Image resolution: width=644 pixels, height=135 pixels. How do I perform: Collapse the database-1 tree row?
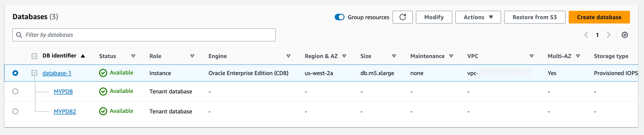coord(34,73)
